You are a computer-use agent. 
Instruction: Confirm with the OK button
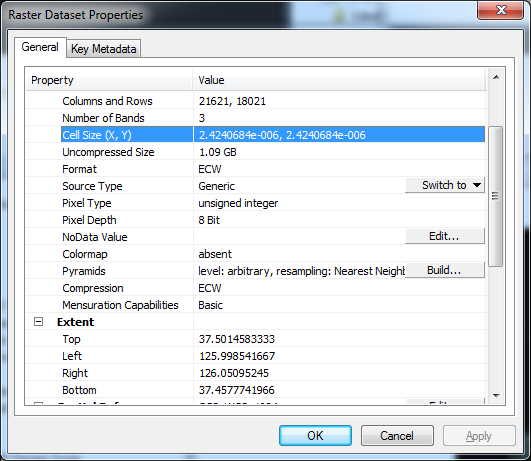pos(315,436)
